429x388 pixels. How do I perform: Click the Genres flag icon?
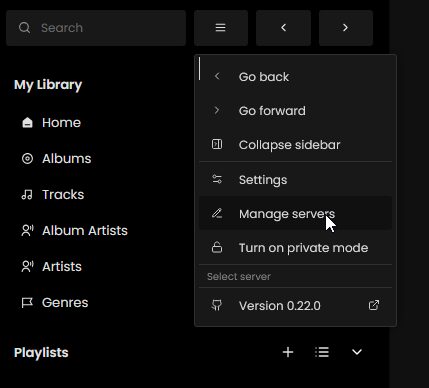coord(27,303)
